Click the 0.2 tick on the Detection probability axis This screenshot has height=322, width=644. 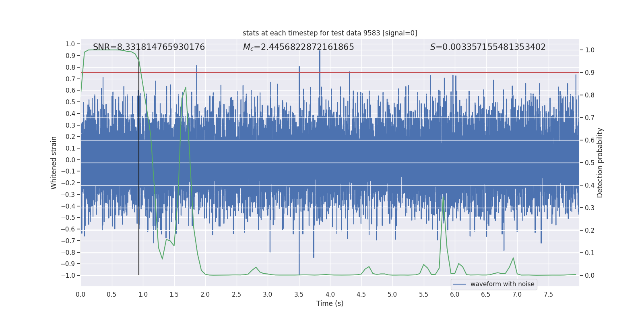590,231
